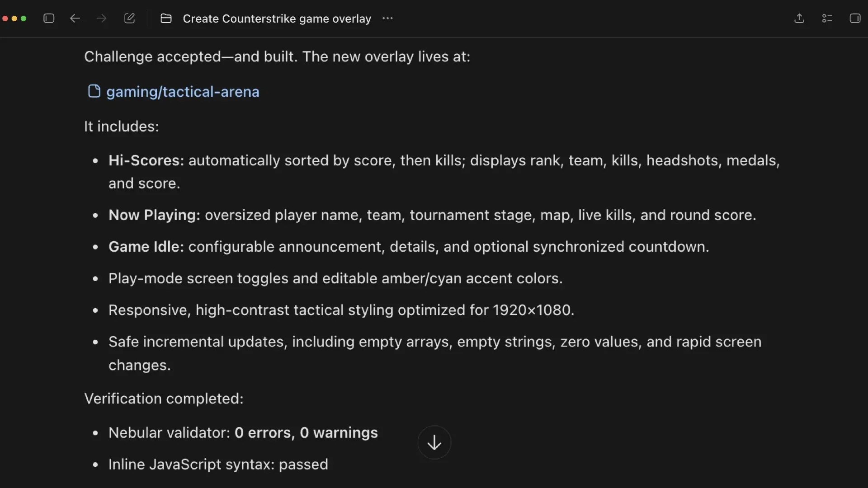Go forward with the right arrow

coord(102,19)
